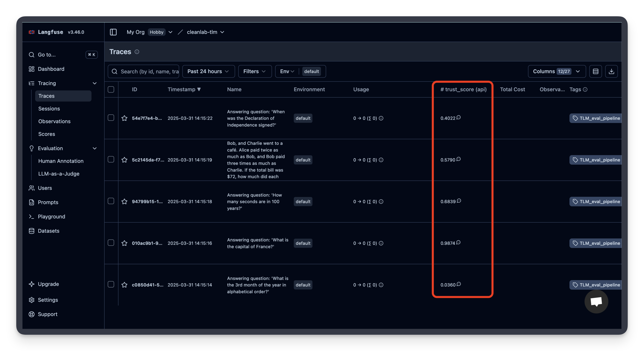Star the trace asking about capital of France
This screenshot has height=351, width=644.
(x=125, y=243)
